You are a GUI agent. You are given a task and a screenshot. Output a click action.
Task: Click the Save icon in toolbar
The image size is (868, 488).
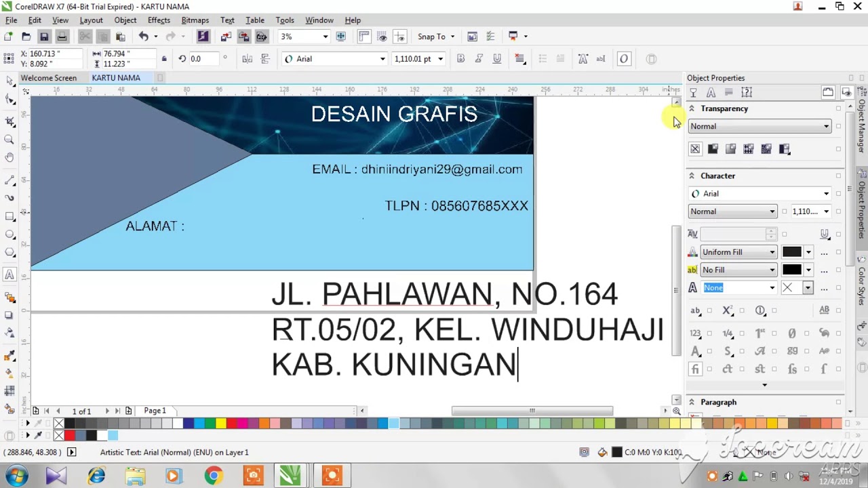44,37
